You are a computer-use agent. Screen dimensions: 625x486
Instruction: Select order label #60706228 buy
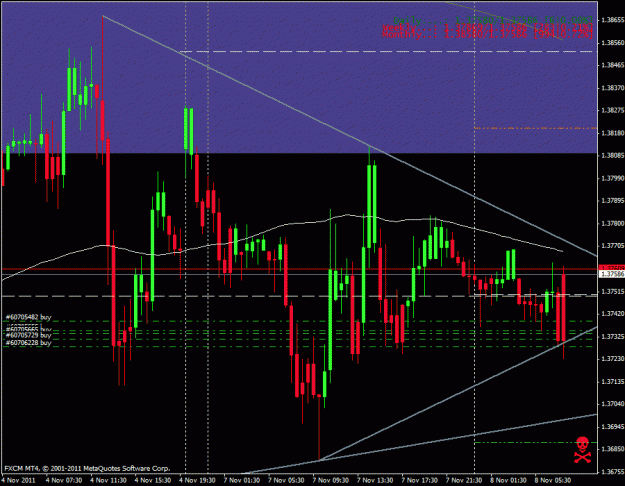click(28, 342)
